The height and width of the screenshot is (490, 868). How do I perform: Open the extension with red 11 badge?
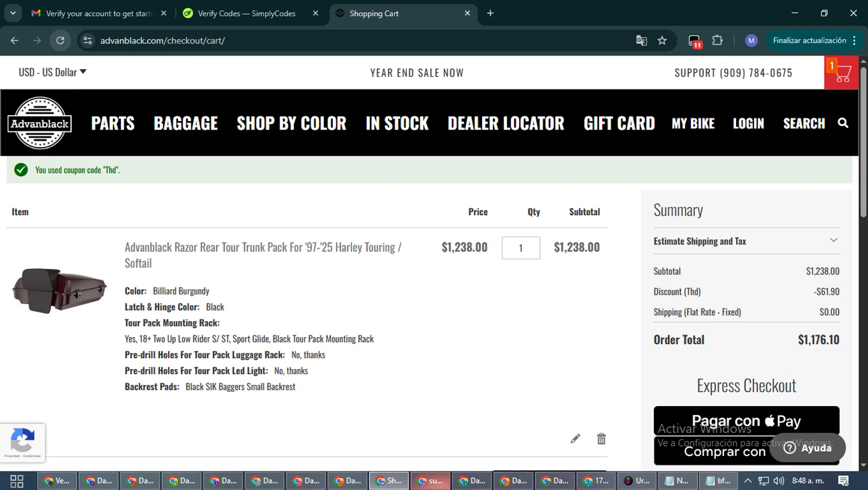click(695, 41)
